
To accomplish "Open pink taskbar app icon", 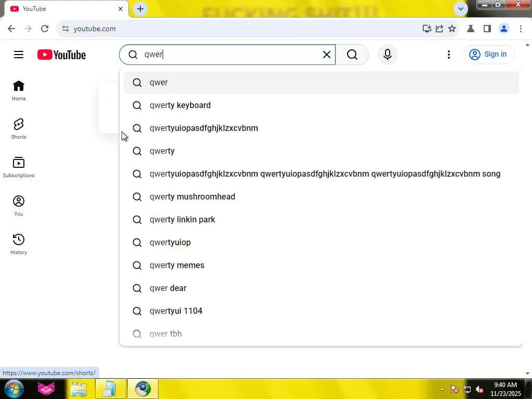I will click(46, 389).
